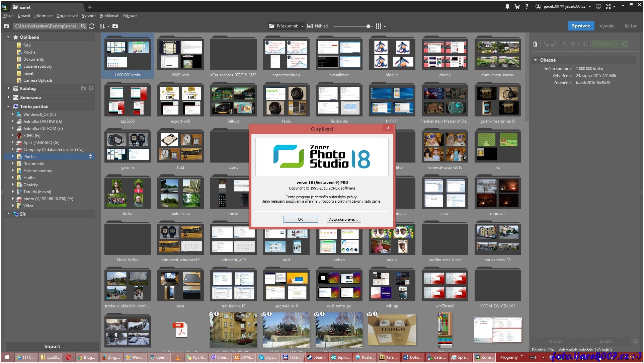Screen dimensions: 644x363
Task: Click the Autorská práva button
Action: tap(343, 219)
